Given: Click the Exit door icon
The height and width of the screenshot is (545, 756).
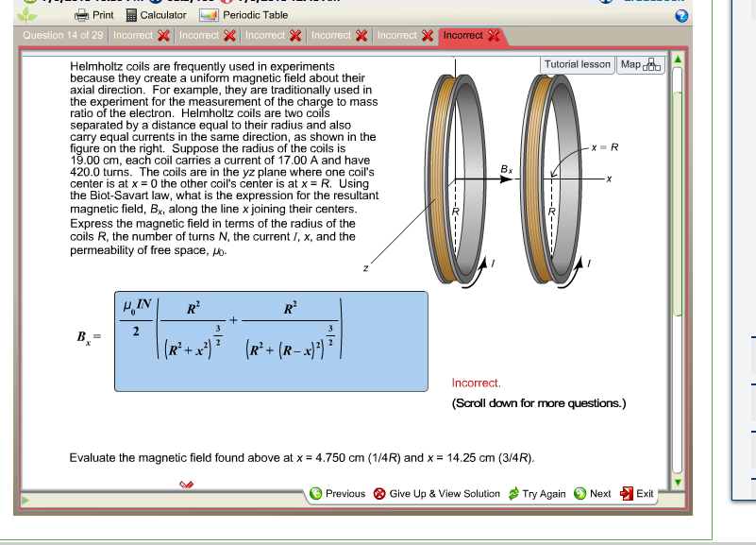Looking at the screenshot, I should point(626,493).
